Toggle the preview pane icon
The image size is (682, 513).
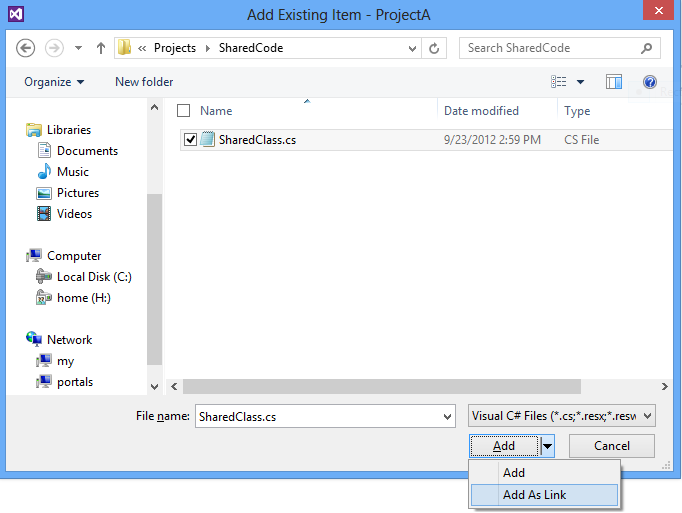click(x=614, y=82)
